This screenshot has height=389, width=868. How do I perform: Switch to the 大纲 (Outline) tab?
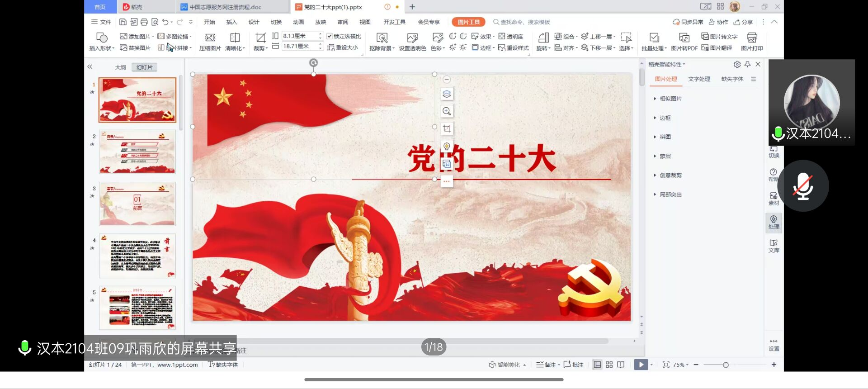click(120, 67)
